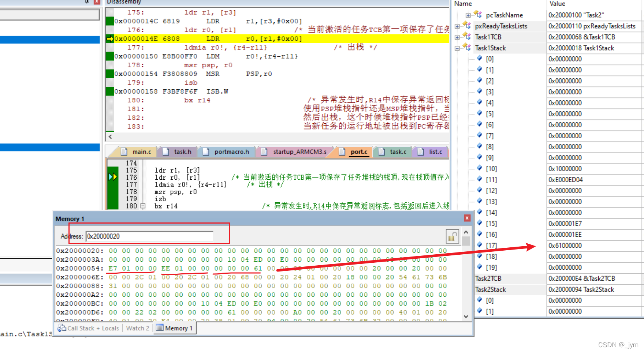Expand the pxReadyTasksLists watch entry

(457, 26)
